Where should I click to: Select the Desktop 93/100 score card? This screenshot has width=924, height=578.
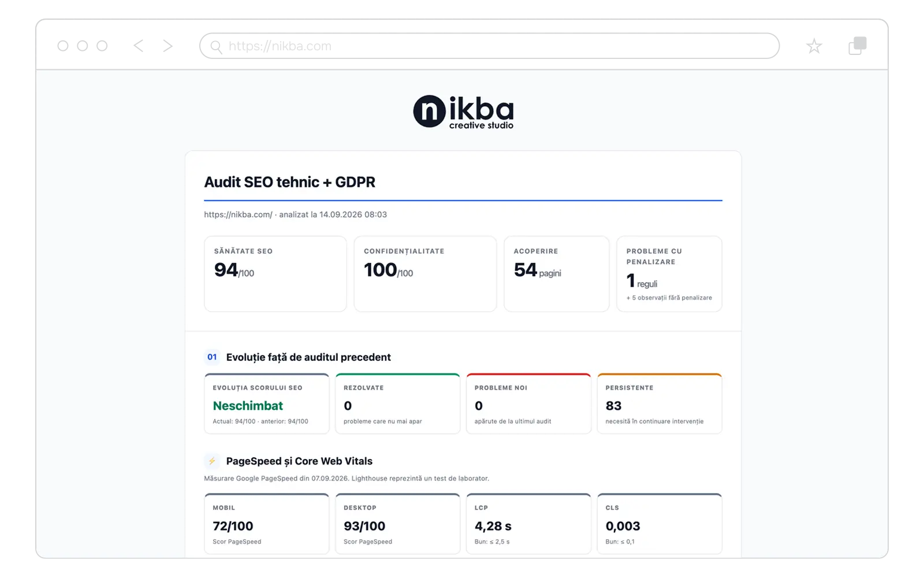point(397,524)
